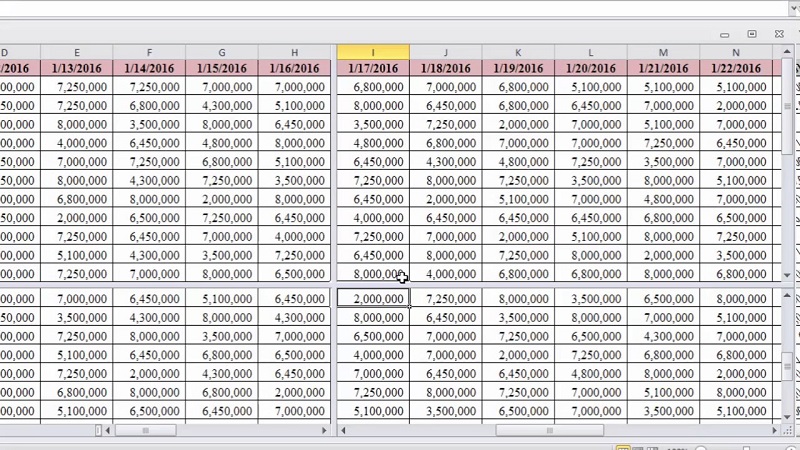The width and height of the screenshot is (800, 450).
Task: Select 4,800,000 cell in column L lower pane
Action: 591,373
